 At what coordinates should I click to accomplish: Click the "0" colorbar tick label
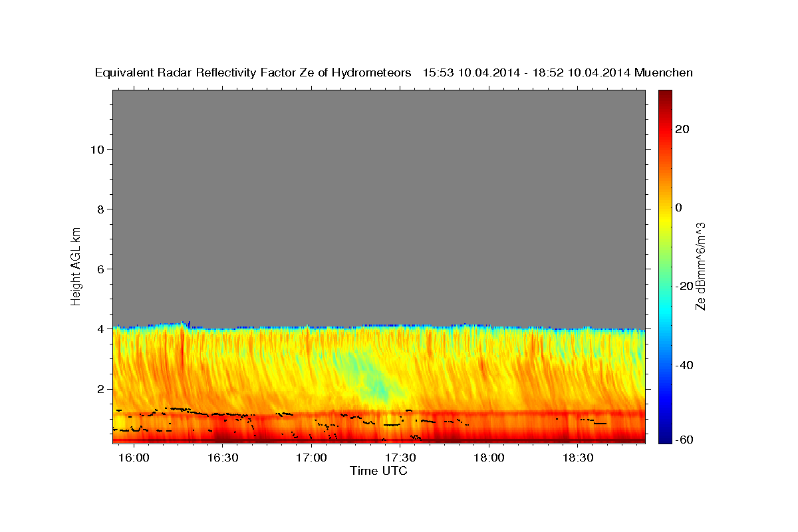point(679,207)
